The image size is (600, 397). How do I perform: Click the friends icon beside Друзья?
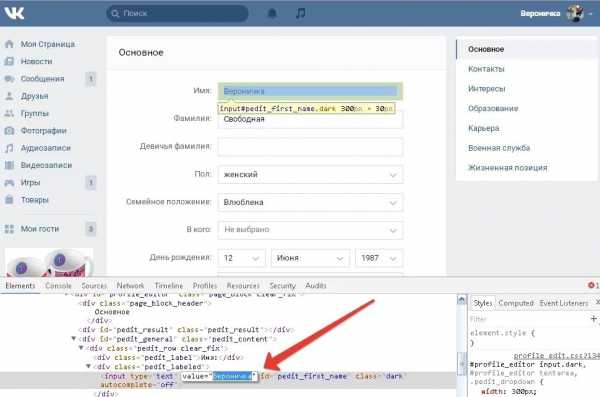pos(9,96)
